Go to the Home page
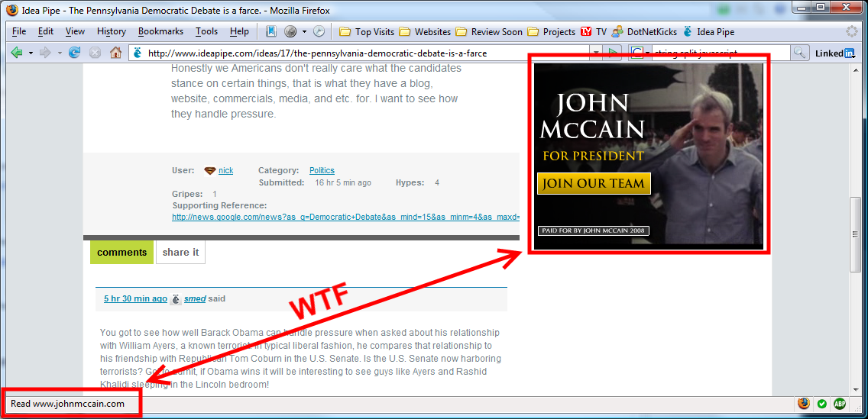The image size is (868, 419). [115, 53]
